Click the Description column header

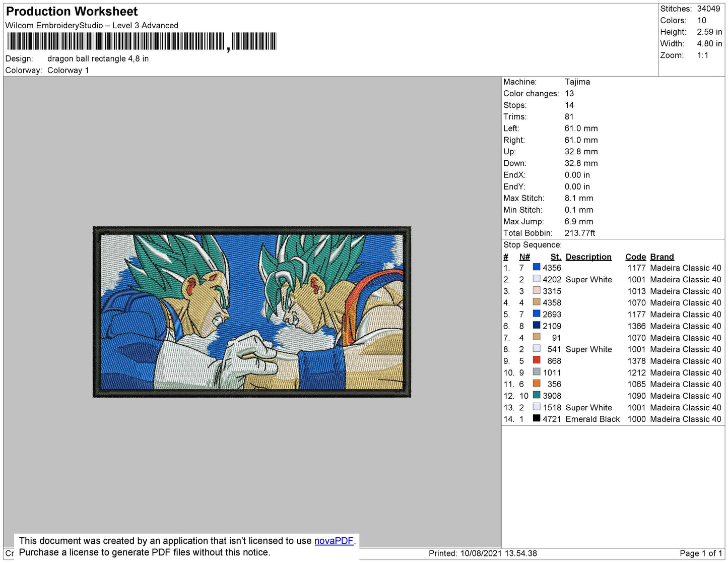pos(588,257)
